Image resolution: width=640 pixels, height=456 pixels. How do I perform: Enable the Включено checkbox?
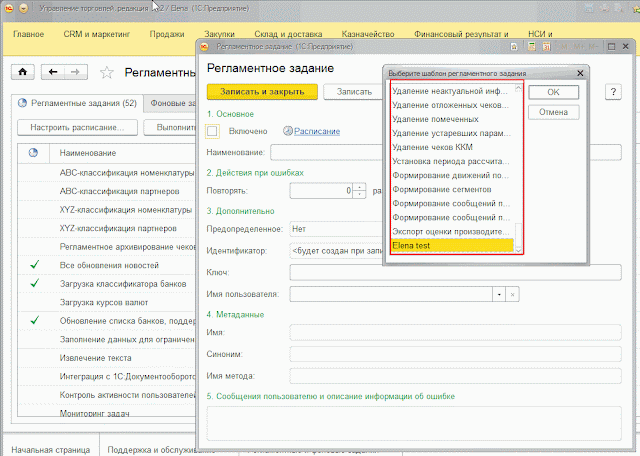coord(212,131)
